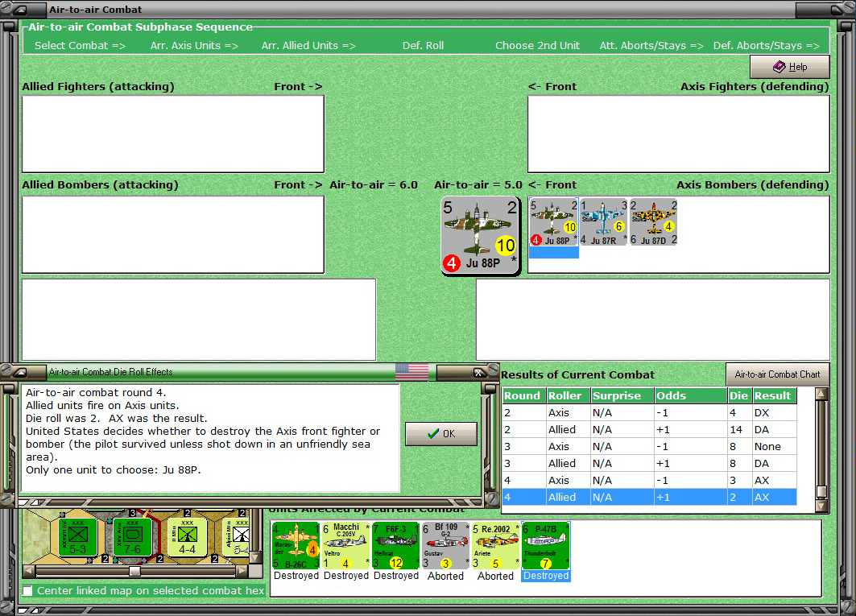Select the round 3 Axis None result row
The width and height of the screenshot is (856, 616).
[649, 447]
